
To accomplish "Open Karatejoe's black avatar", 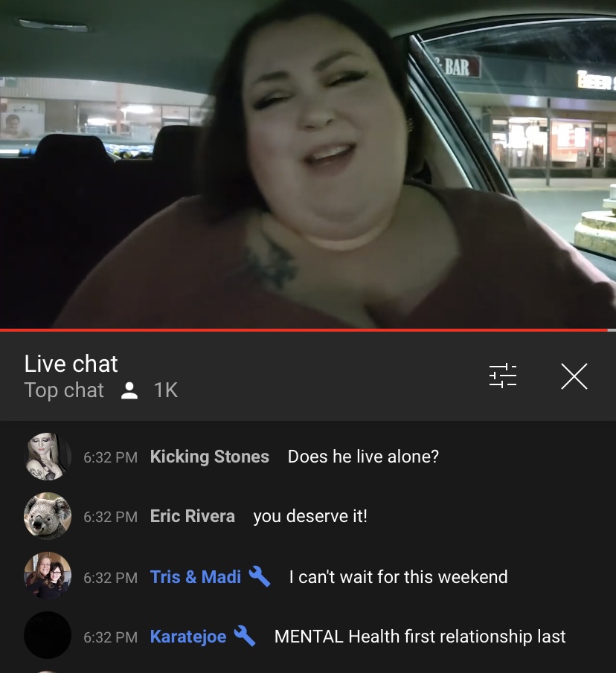I will point(47,635).
